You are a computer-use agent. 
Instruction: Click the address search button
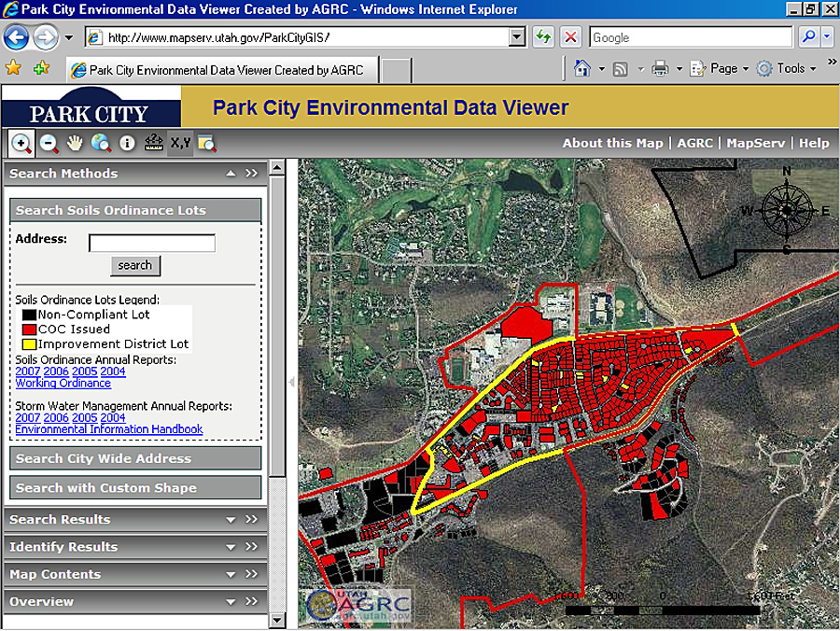[x=135, y=265]
